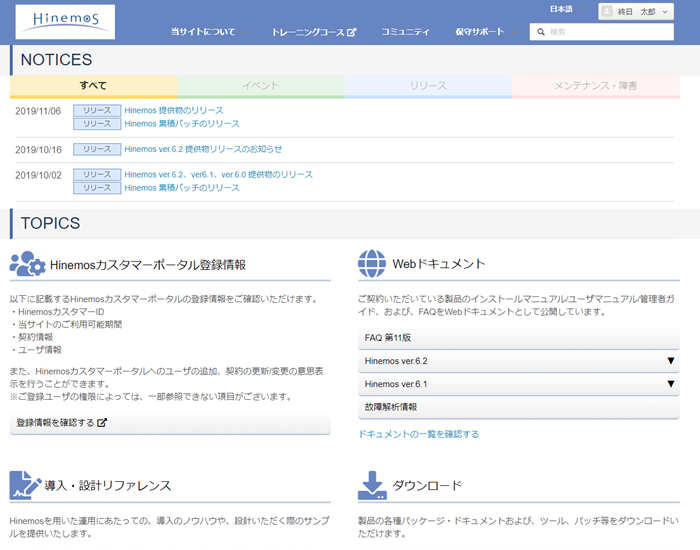700x550 pixels.
Task: Click the ダウンロード heading text
Action: pos(427,485)
